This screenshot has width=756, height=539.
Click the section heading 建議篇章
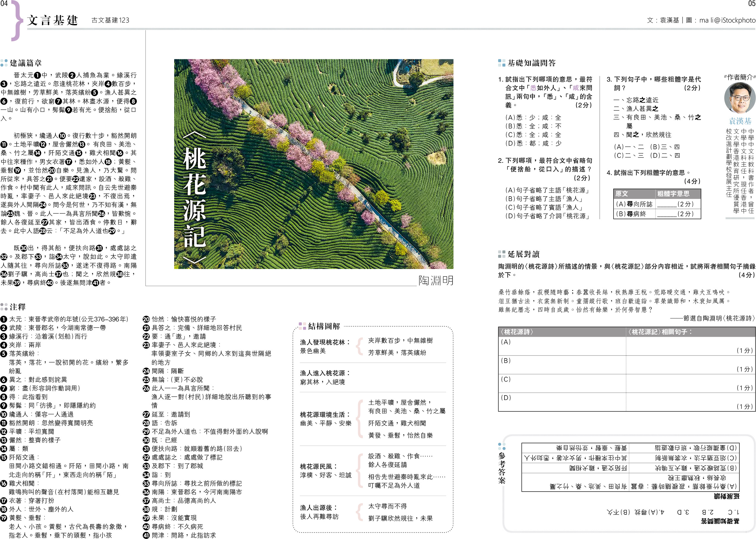25,63
